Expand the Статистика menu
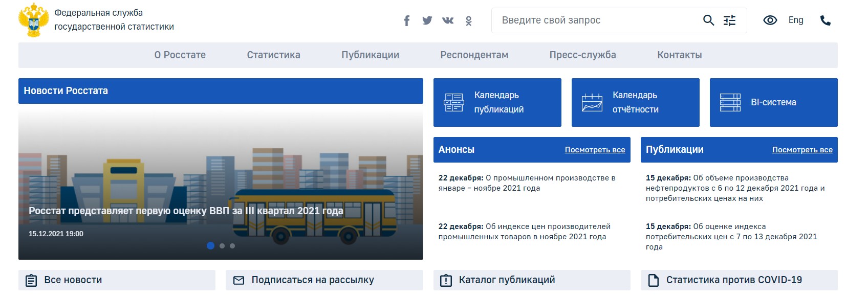This screenshot has width=868, height=296. pos(273,55)
